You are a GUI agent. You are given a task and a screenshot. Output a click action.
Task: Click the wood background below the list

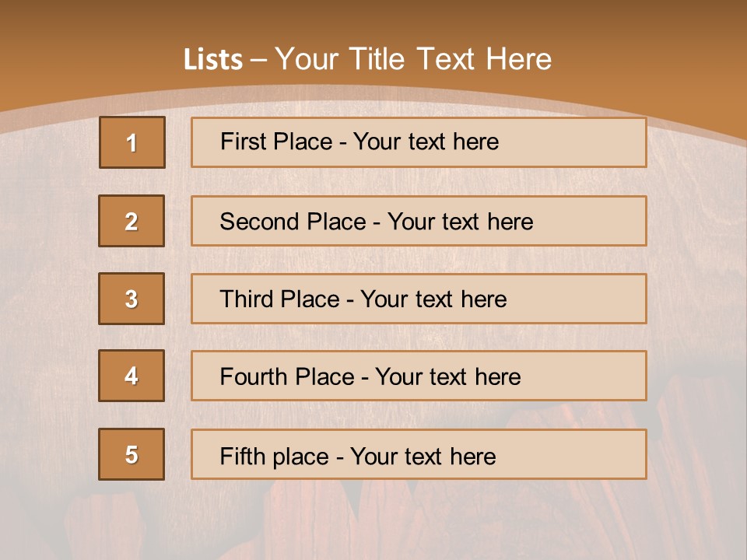(373, 521)
